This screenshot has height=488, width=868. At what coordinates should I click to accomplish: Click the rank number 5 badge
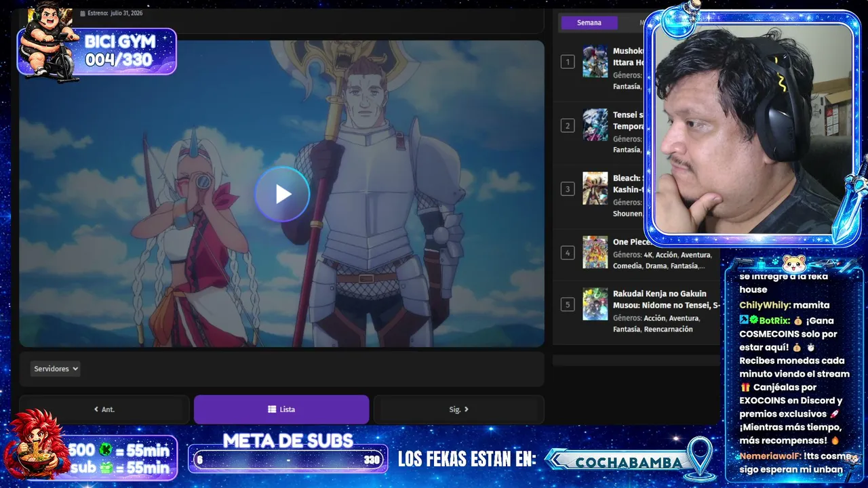click(x=567, y=304)
